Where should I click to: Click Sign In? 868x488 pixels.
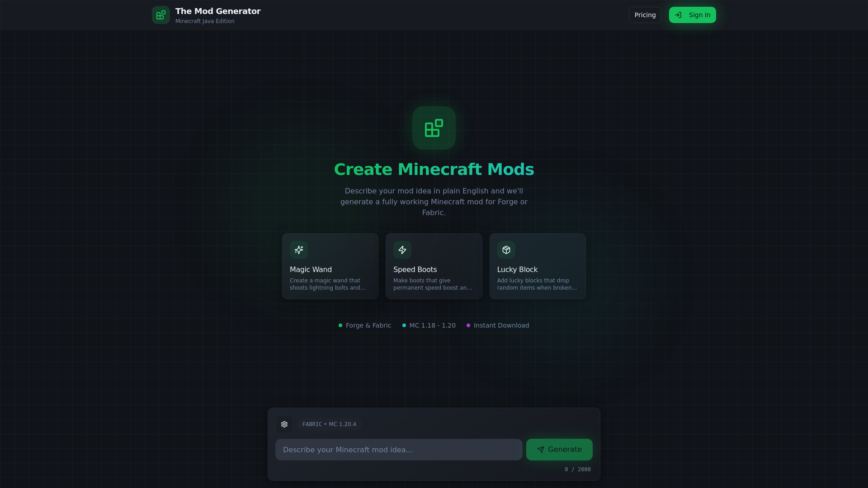point(692,14)
